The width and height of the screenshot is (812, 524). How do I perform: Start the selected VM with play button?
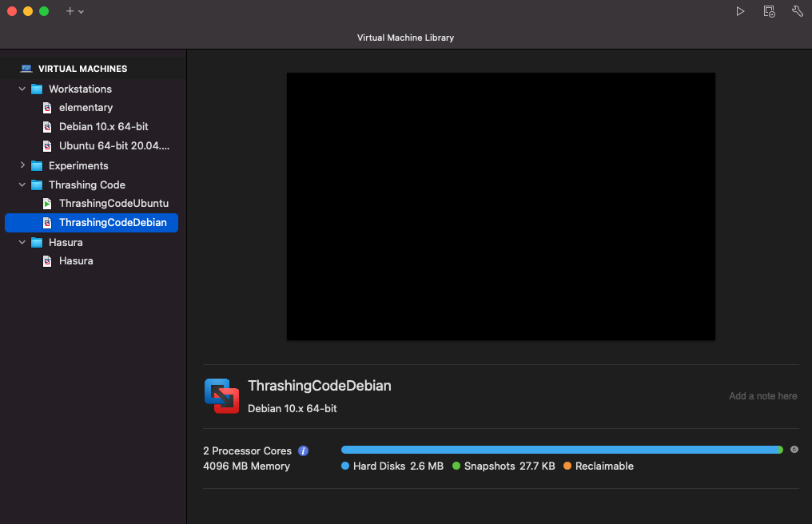(x=740, y=11)
